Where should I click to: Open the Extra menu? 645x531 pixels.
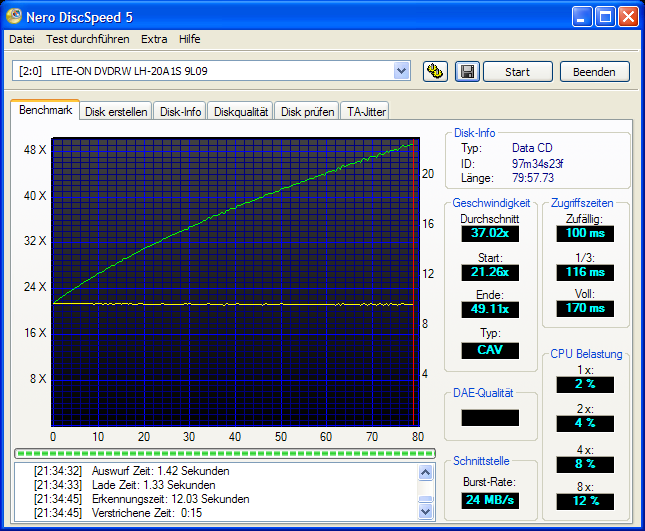pos(154,39)
